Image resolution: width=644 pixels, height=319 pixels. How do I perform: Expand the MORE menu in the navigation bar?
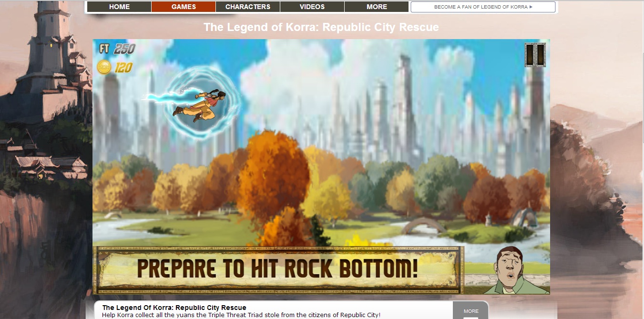pos(377,7)
